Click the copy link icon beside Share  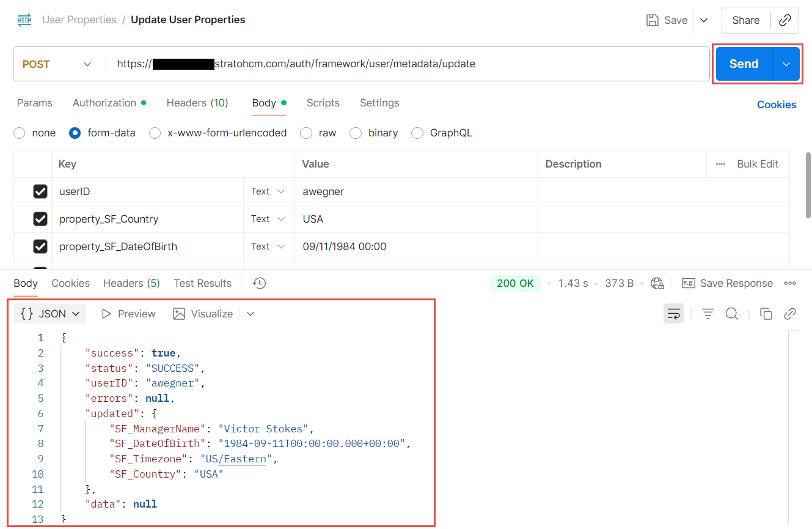785,20
